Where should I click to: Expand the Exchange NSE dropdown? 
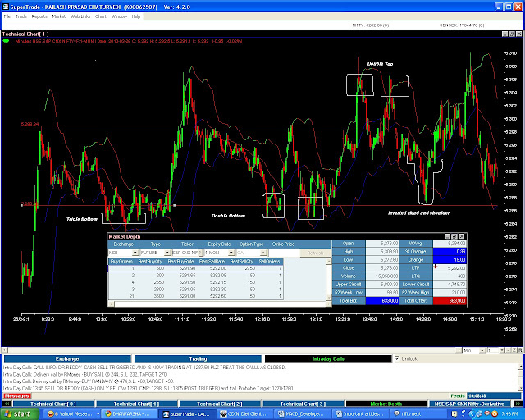[135, 253]
